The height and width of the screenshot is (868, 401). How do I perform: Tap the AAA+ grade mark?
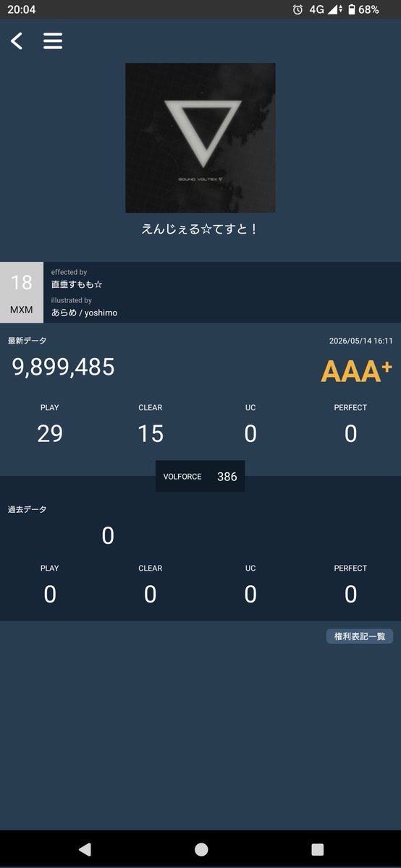(356, 370)
